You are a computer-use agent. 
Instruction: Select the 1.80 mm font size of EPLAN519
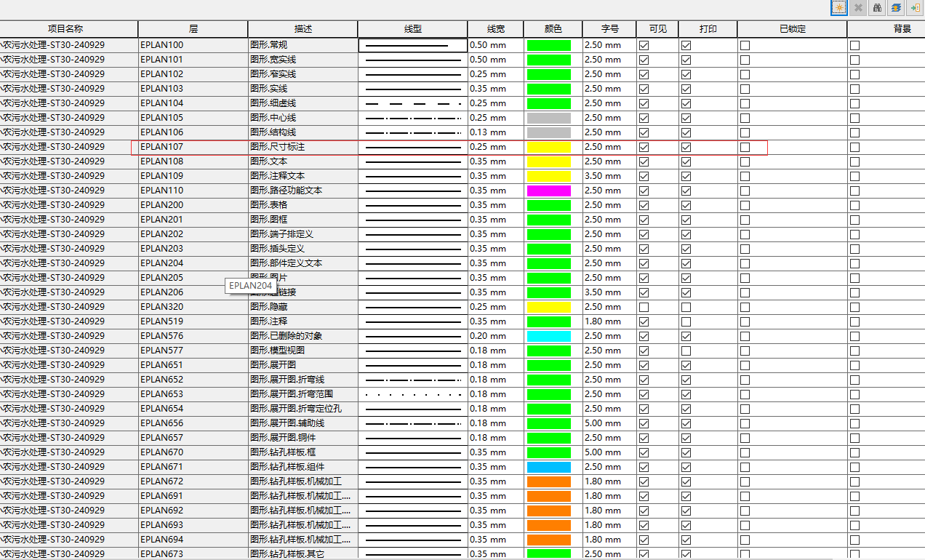pos(609,321)
